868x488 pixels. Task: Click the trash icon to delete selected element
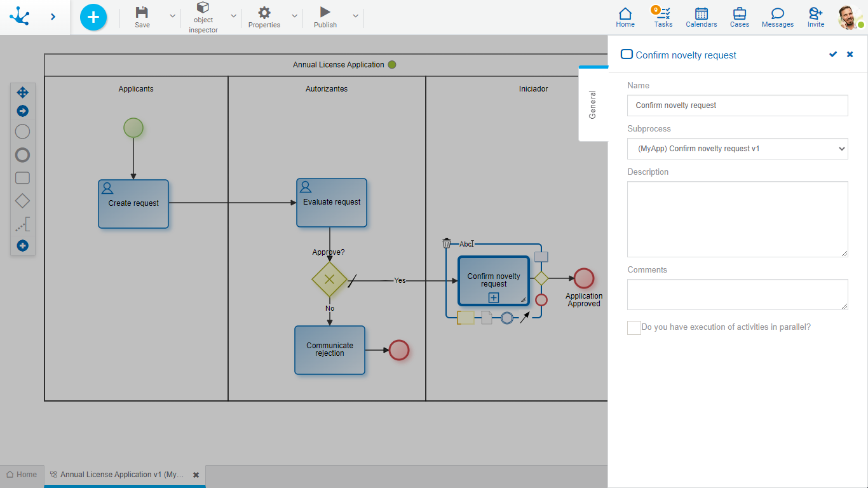pyautogui.click(x=447, y=243)
